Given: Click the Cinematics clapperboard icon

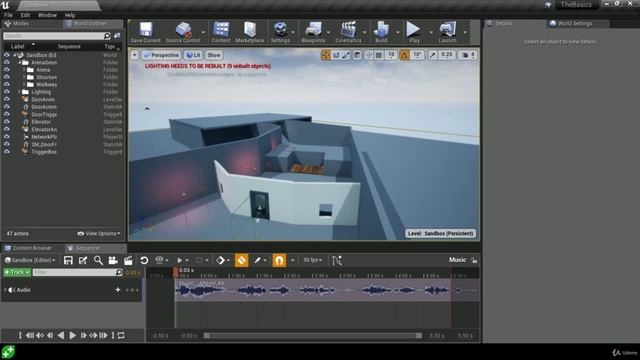Looking at the screenshot, I should [x=348, y=30].
